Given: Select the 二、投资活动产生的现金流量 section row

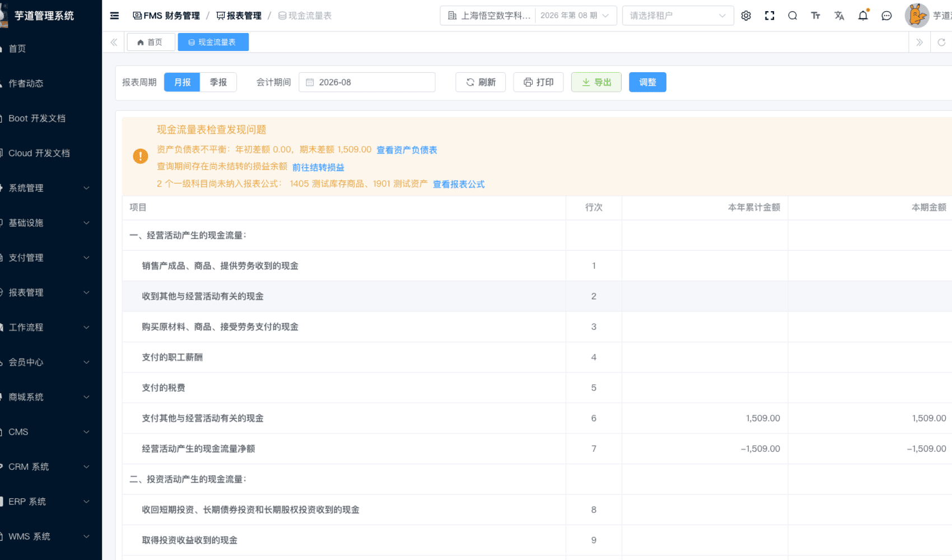Looking at the screenshot, I should 537,479.
